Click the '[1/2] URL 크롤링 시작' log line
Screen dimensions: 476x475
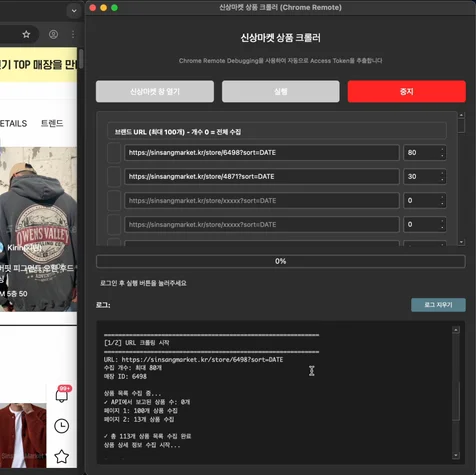137,343
